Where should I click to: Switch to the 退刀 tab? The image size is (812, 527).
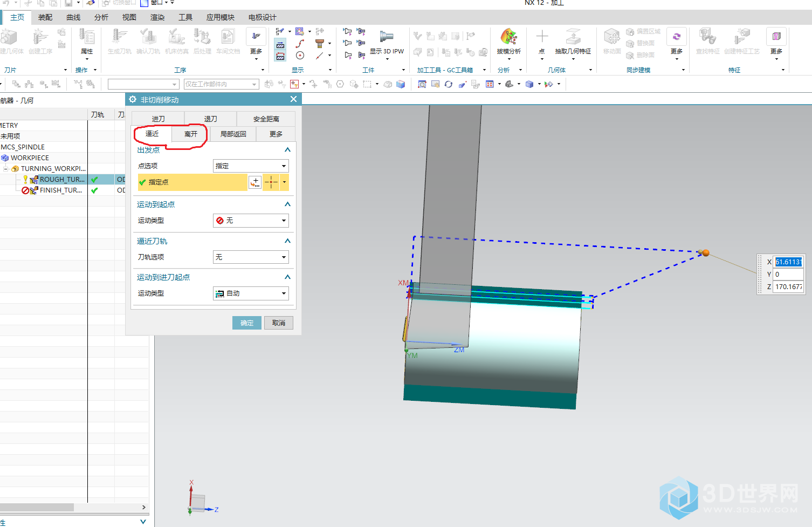pyautogui.click(x=210, y=119)
